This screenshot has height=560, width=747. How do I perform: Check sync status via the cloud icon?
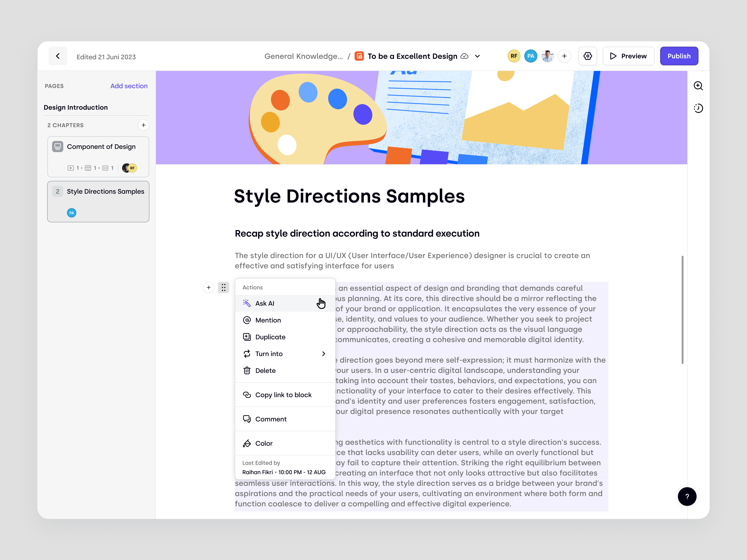[x=464, y=56]
